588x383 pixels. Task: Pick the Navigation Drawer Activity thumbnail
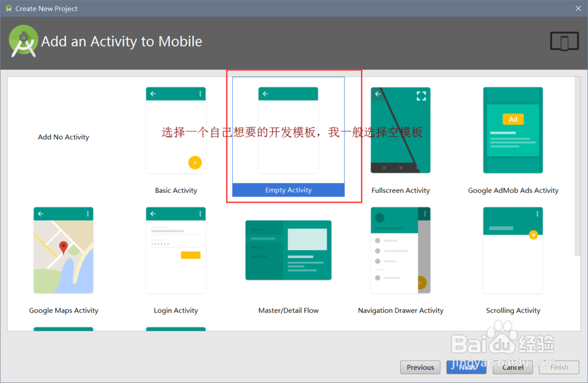[400, 250]
